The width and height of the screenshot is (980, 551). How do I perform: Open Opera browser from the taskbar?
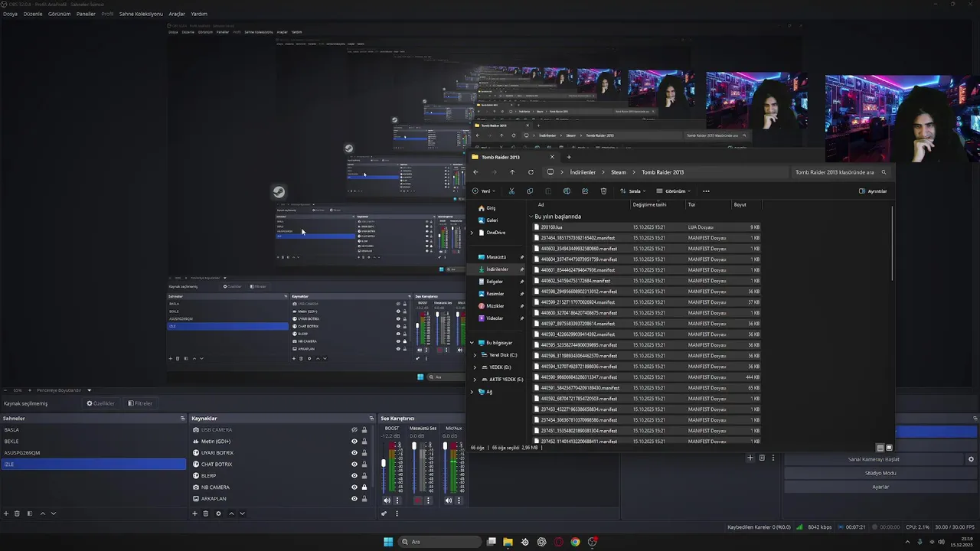pyautogui.click(x=558, y=542)
